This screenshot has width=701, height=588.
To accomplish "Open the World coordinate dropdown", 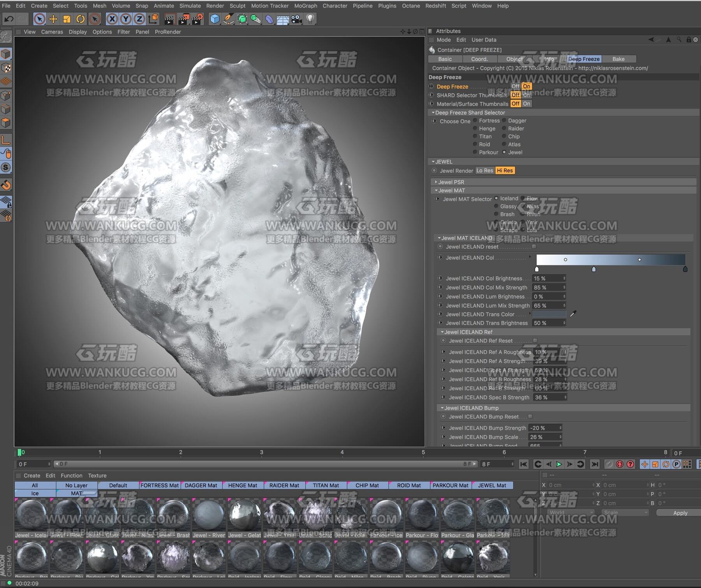I will (x=571, y=513).
